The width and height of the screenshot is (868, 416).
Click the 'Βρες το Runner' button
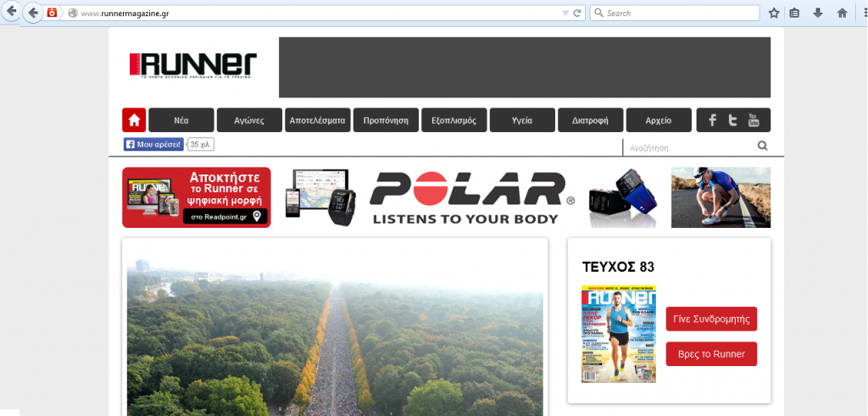711,354
